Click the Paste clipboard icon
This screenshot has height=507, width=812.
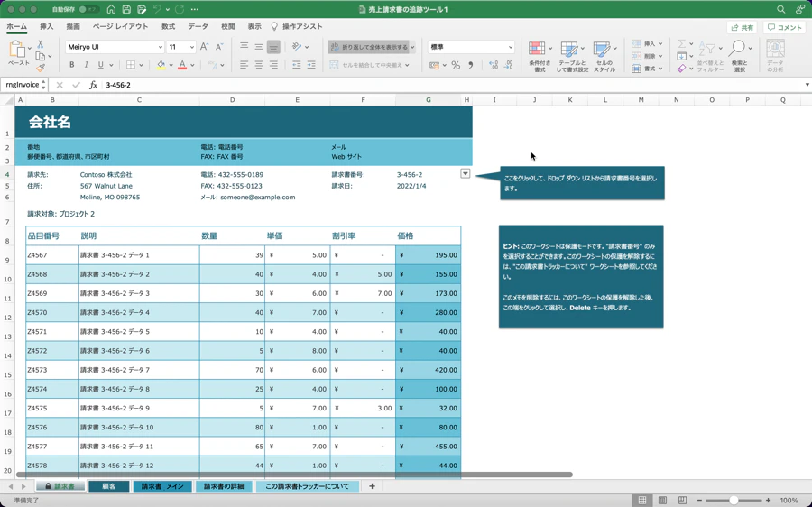point(18,50)
